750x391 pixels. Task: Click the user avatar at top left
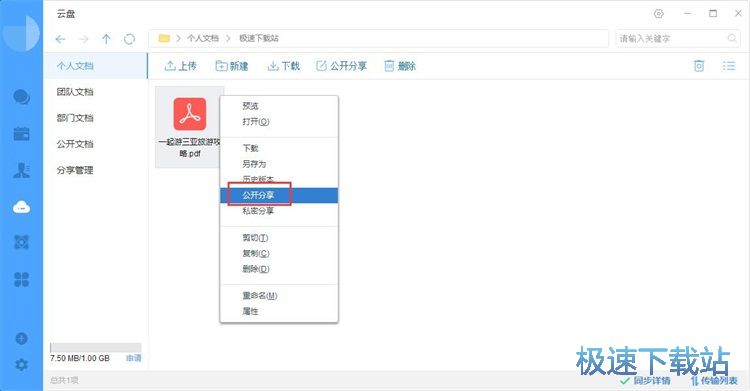(x=21, y=34)
